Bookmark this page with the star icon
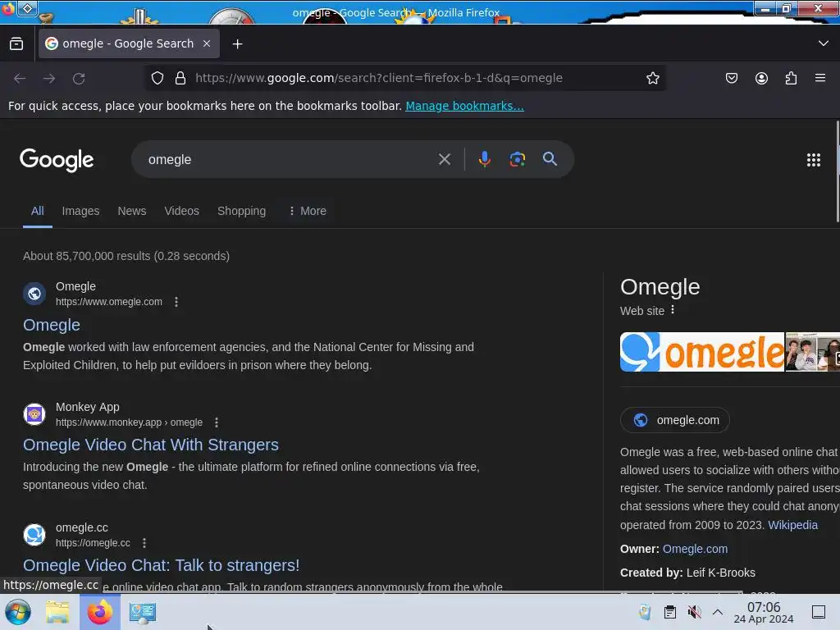 652,78
